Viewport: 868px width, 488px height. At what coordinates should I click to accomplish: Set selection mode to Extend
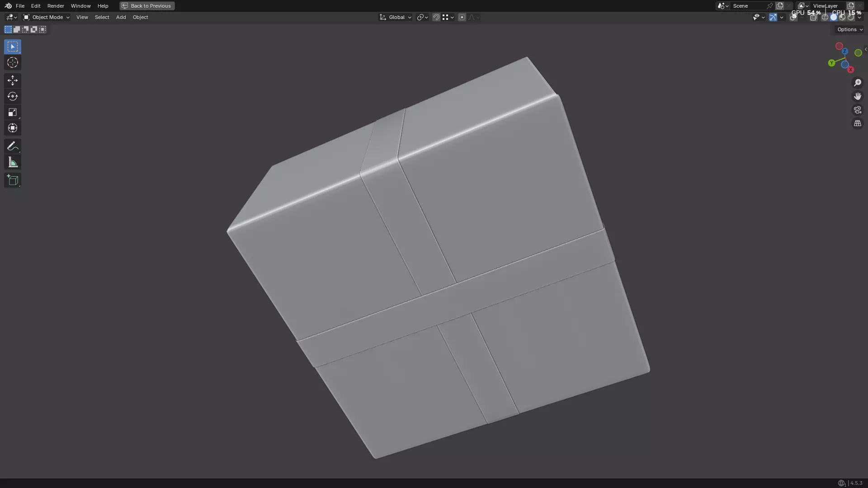(x=17, y=29)
